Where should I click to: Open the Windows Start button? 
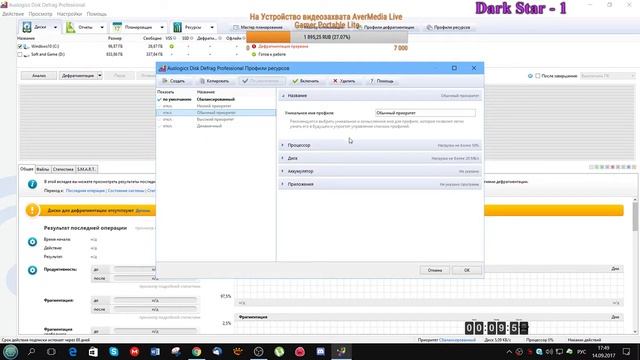tap(10, 351)
